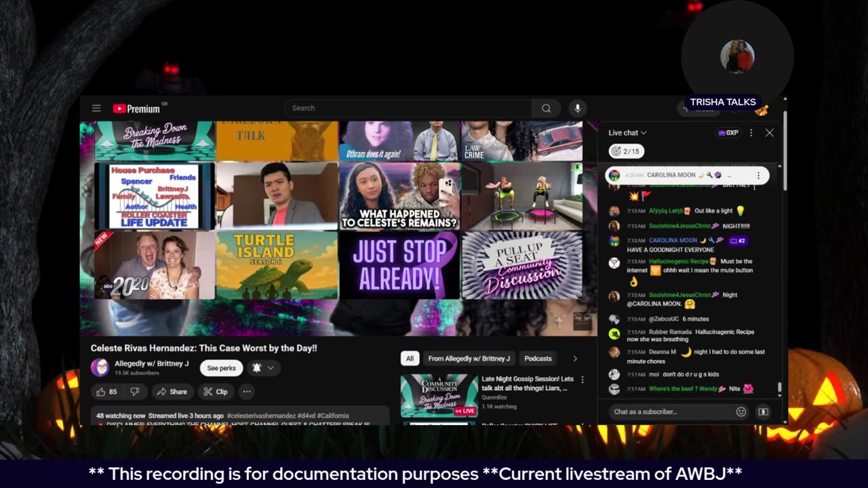Select From Allegedly w/ Brittney J chip
The width and height of the screenshot is (868, 488).
coord(469,359)
